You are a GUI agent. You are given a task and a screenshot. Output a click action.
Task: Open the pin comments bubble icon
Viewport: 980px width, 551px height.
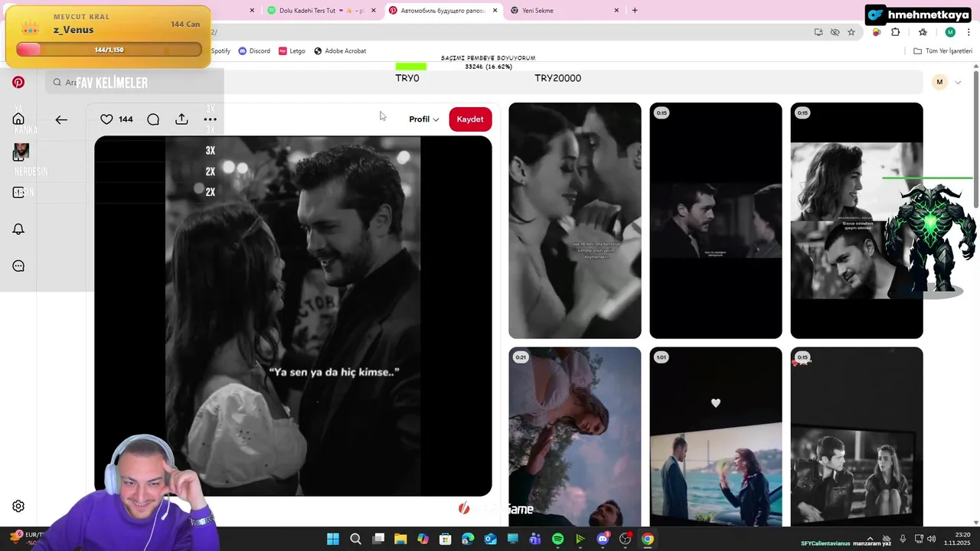pyautogui.click(x=153, y=119)
